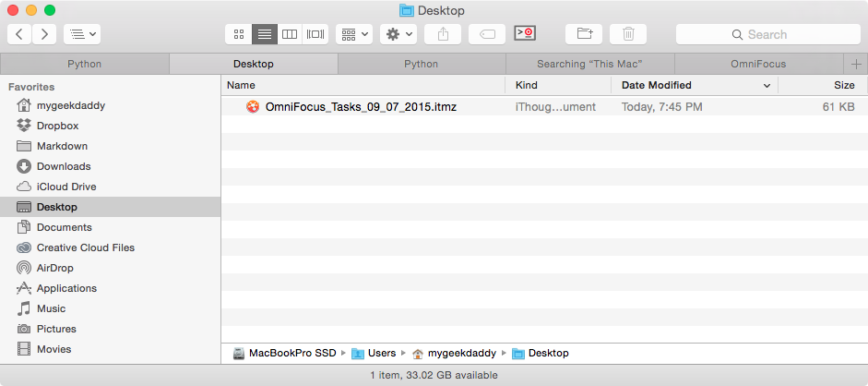Viewport: 868px width, 386px height.
Task: Select Desktop in sidebar
Action: tap(111, 207)
